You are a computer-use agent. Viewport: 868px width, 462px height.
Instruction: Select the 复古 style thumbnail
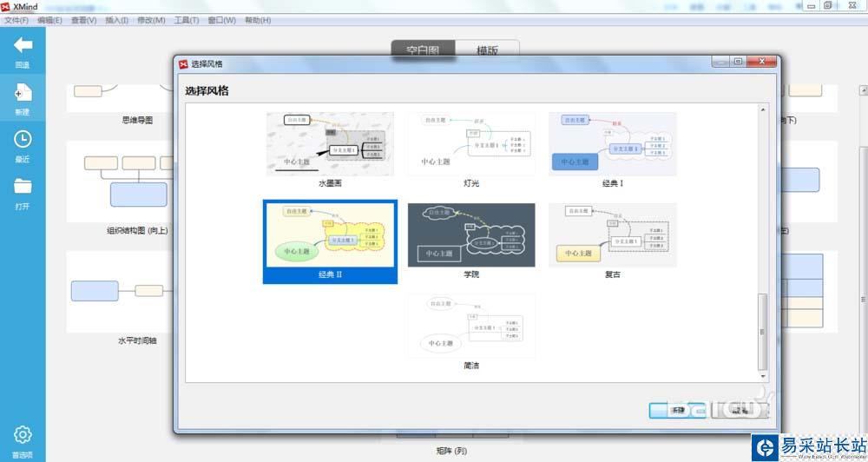tap(612, 235)
